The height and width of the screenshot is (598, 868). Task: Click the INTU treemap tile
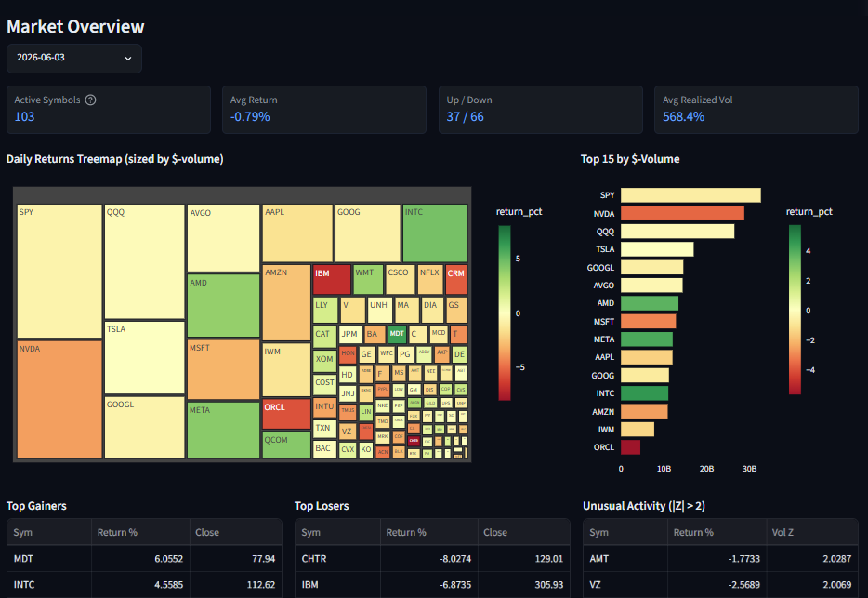[325, 408]
